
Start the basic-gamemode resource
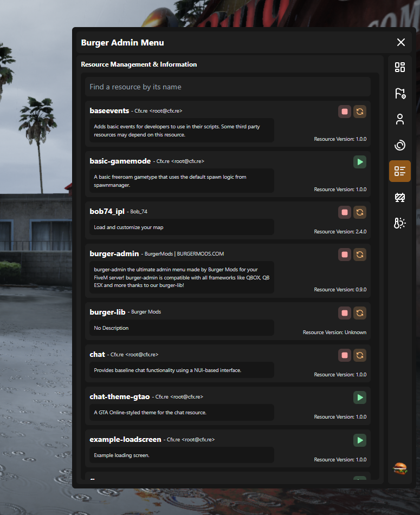tap(360, 162)
